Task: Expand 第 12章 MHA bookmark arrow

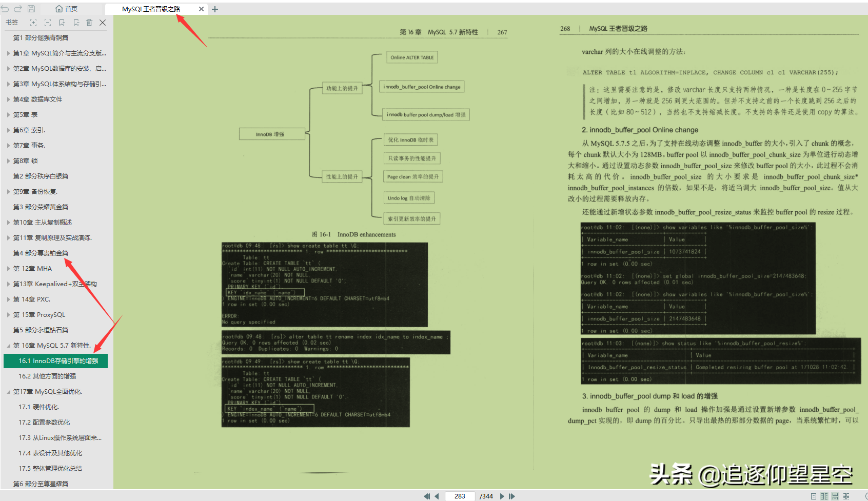Action: [8, 269]
